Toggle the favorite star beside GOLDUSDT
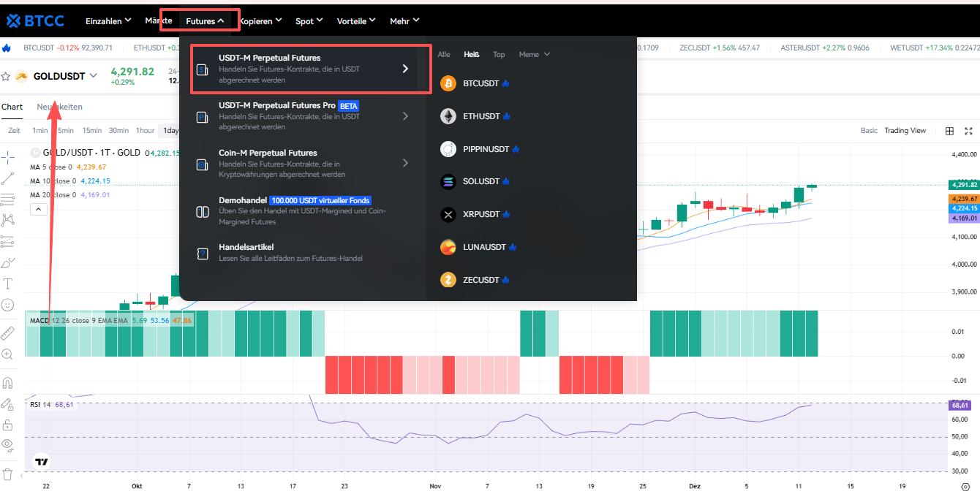 click(6, 76)
